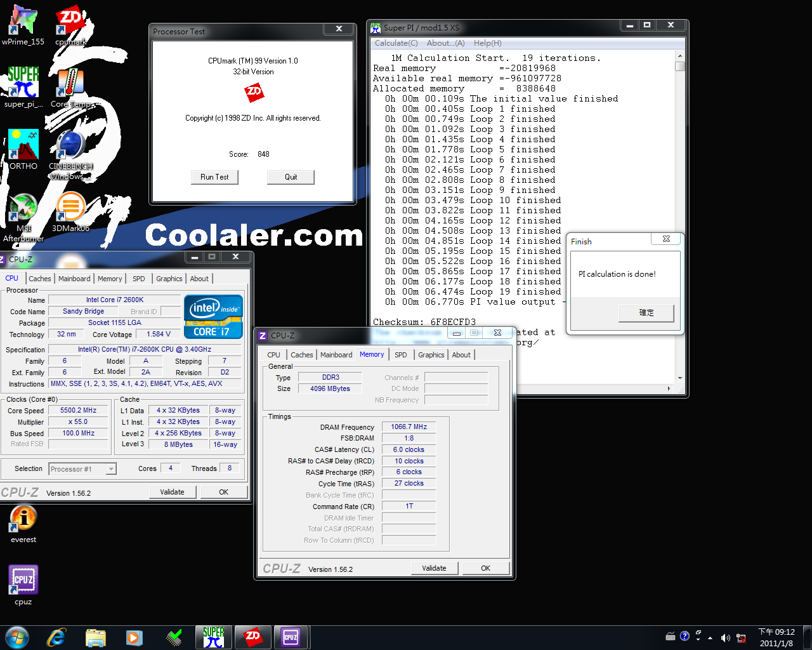Click the Name field Intel Core i7 2600K

pos(115,300)
